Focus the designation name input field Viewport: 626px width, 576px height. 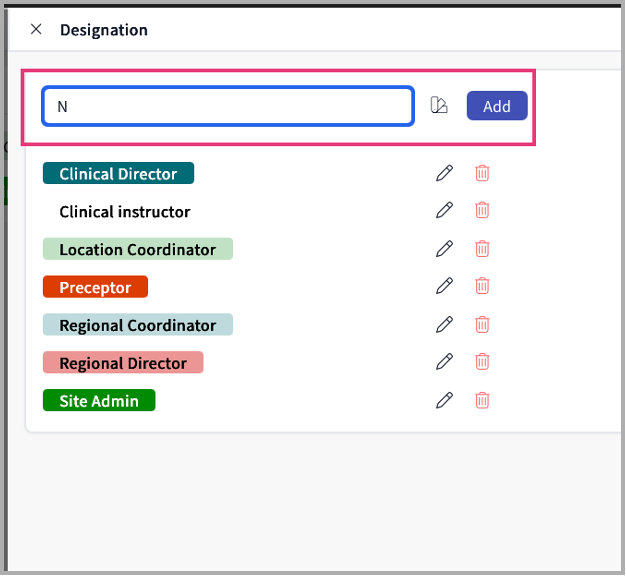pos(228,107)
